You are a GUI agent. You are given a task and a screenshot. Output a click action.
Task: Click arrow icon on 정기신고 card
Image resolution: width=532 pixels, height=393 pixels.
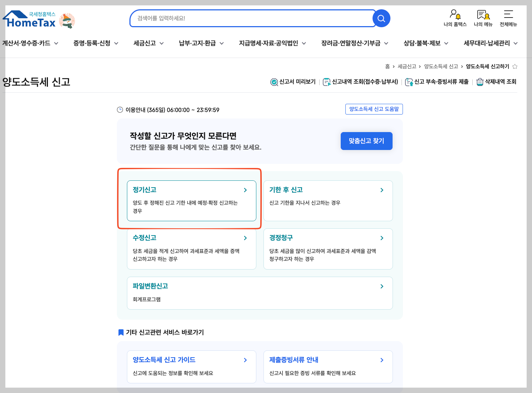245,190
